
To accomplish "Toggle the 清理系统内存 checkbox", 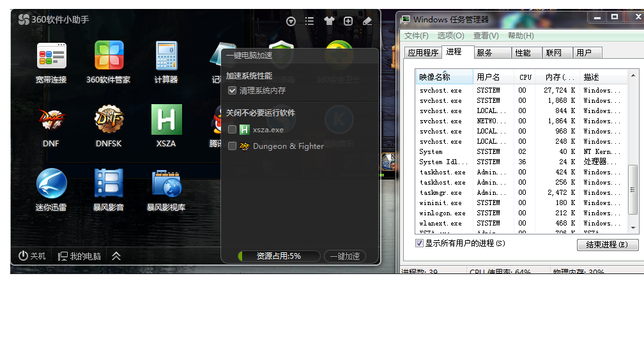I will (x=232, y=90).
